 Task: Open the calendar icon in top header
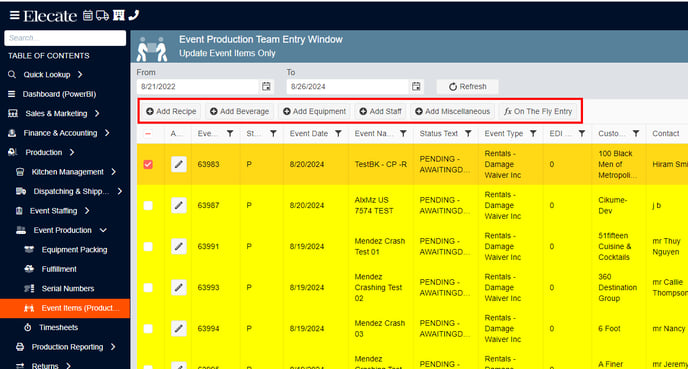tap(88, 15)
